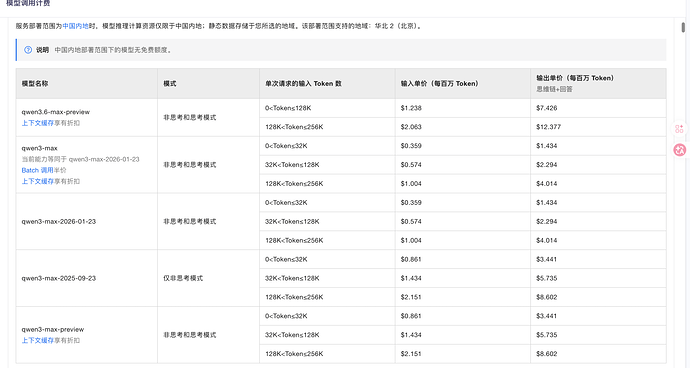The height and width of the screenshot is (368, 690).
Task: Click 128K<Token≤256K in the qwen3.6-max-preview row
Action: click(294, 127)
